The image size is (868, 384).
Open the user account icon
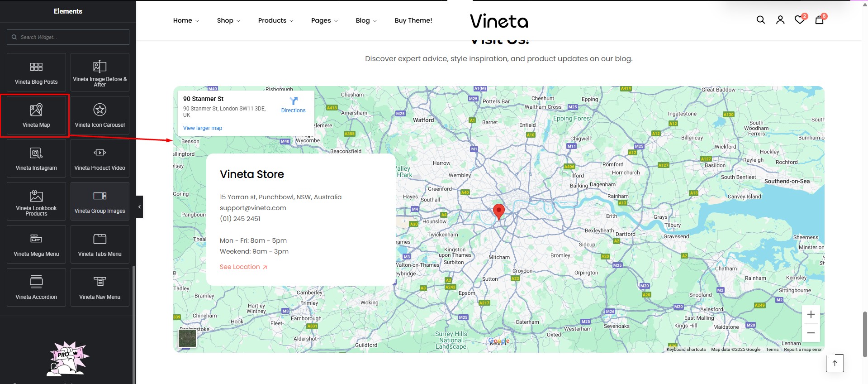tap(780, 20)
